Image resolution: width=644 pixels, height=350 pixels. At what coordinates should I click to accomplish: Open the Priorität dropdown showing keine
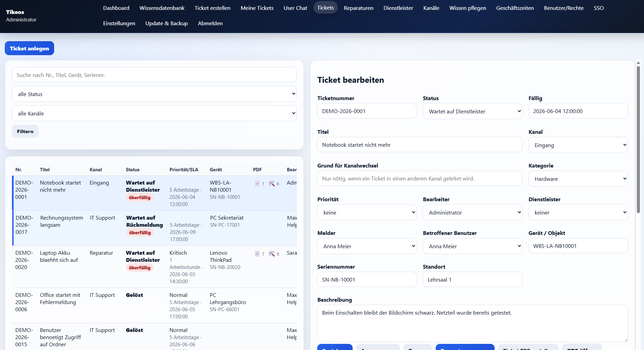click(x=367, y=212)
